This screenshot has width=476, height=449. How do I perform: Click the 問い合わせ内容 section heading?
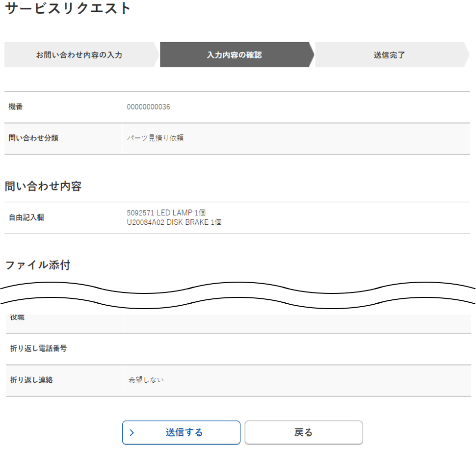43,186
